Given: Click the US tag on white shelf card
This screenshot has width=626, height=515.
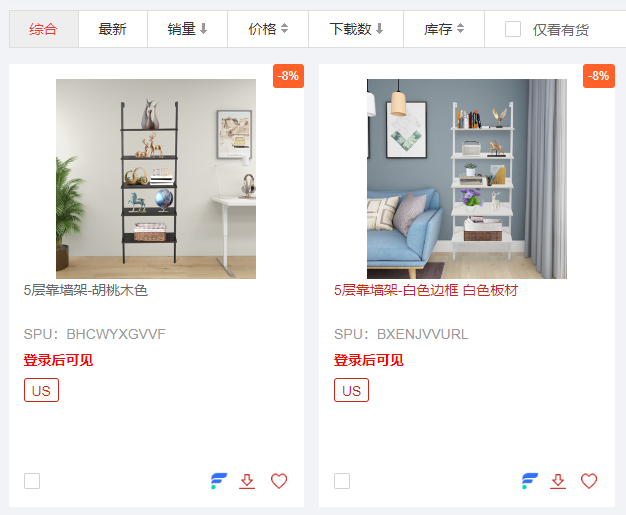Looking at the screenshot, I should click(x=351, y=390).
